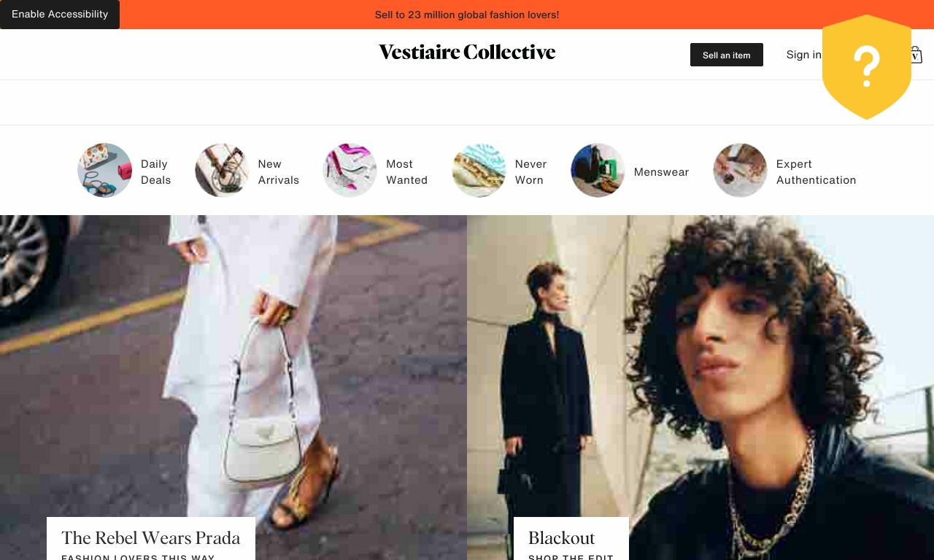
Task: View the Prada handbag hero image
Action: [233, 387]
